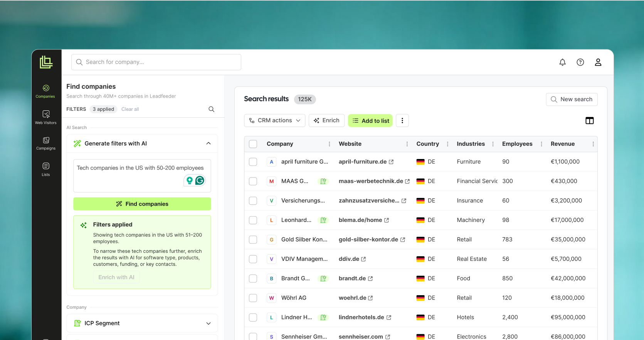
Task: Select the Brandt row checkbox
Action: tap(253, 278)
